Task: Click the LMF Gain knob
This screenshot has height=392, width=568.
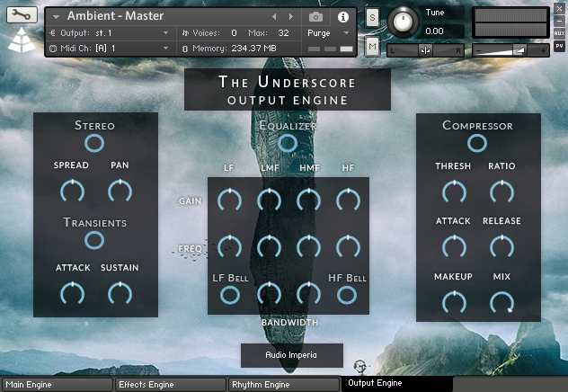Action: [269, 200]
